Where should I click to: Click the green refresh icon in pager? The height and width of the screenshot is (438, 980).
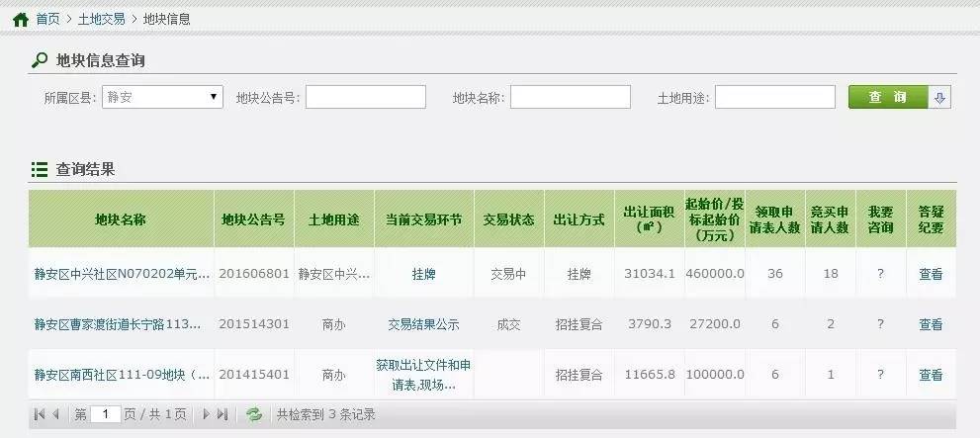point(254,414)
